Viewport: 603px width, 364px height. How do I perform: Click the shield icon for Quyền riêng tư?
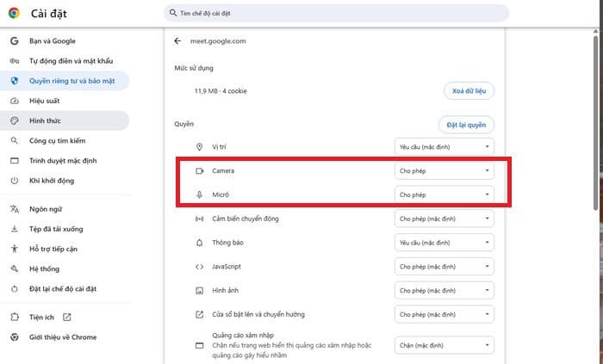pos(15,81)
